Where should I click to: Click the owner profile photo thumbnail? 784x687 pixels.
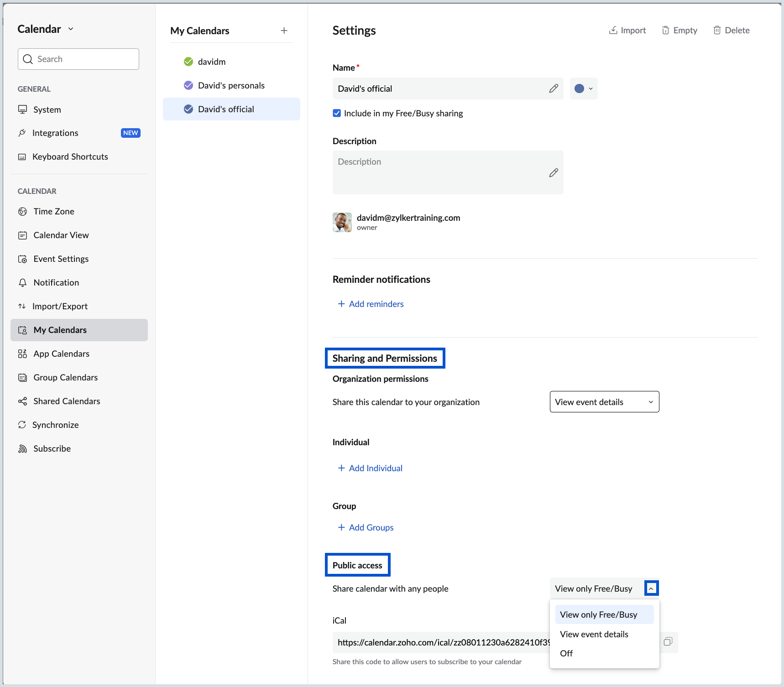342,222
